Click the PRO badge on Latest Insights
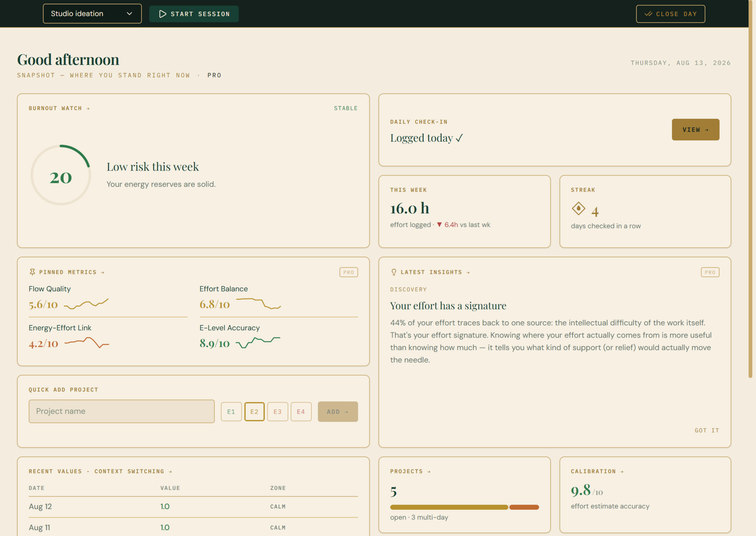Viewport: 756px width, 536px height. tap(710, 272)
